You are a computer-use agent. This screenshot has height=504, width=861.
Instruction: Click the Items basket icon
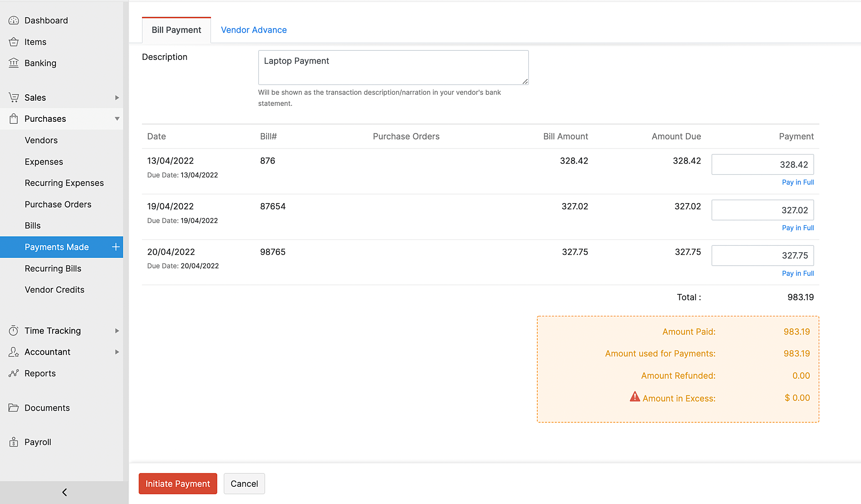pos(14,42)
